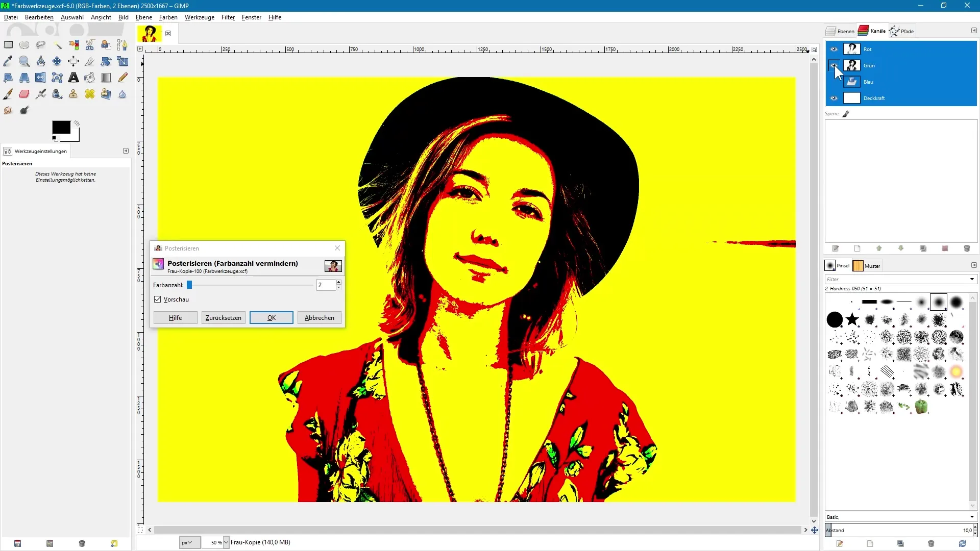980x551 pixels.
Task: Select the Heal bandage tool
Action: coord(90,94)
